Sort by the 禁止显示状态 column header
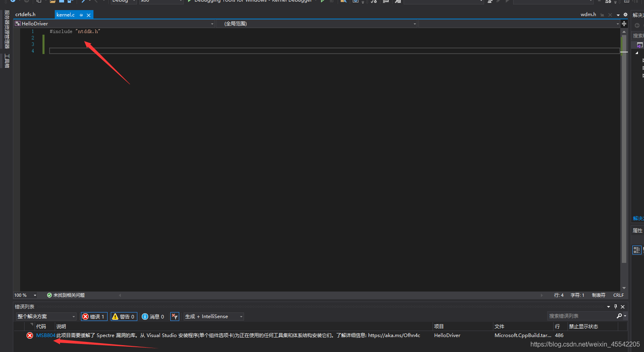 583,327
